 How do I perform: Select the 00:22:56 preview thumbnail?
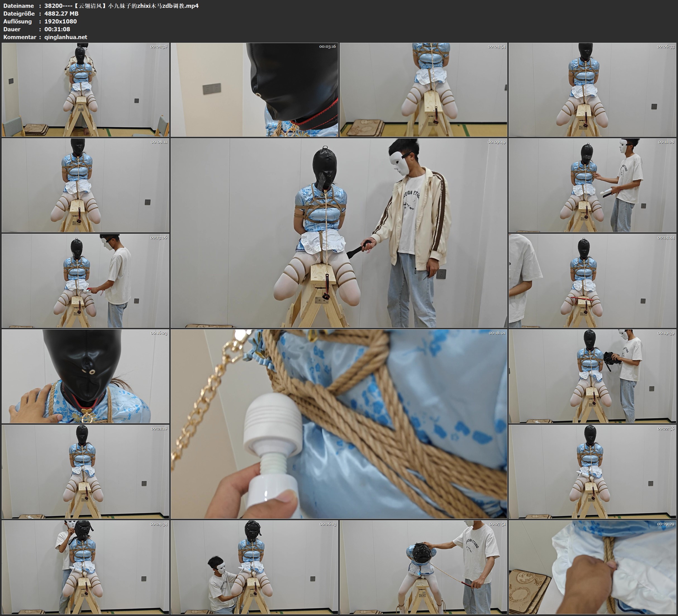pos(593,471)
